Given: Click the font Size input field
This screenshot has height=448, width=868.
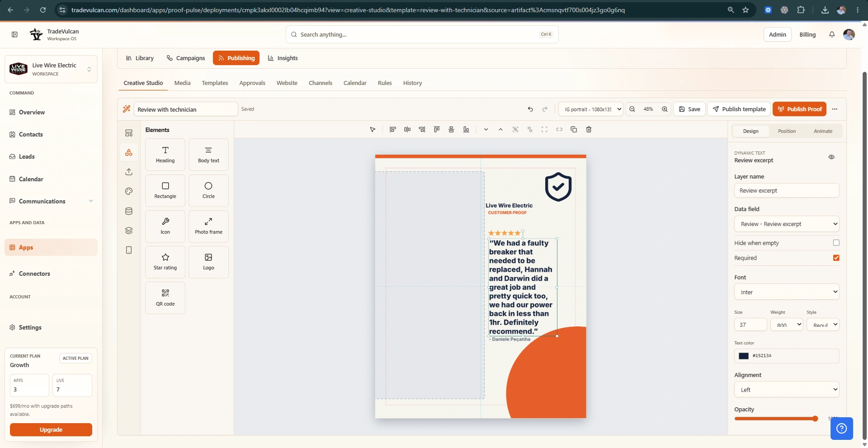Looking at the screenshot, I should pos(750,325).
